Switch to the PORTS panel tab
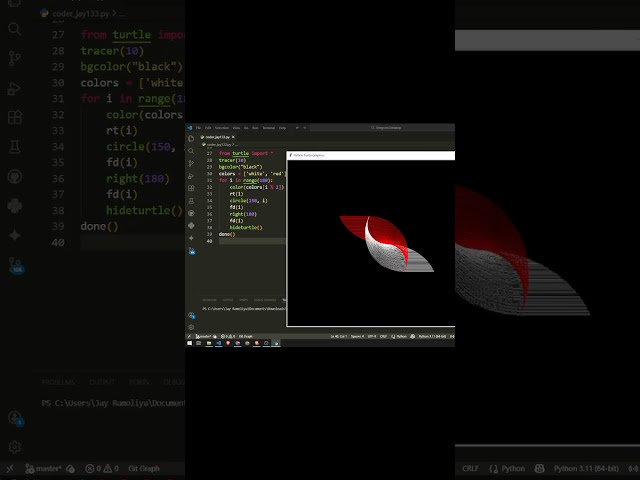This screenshot has width=640, height=480. point(244,300)
